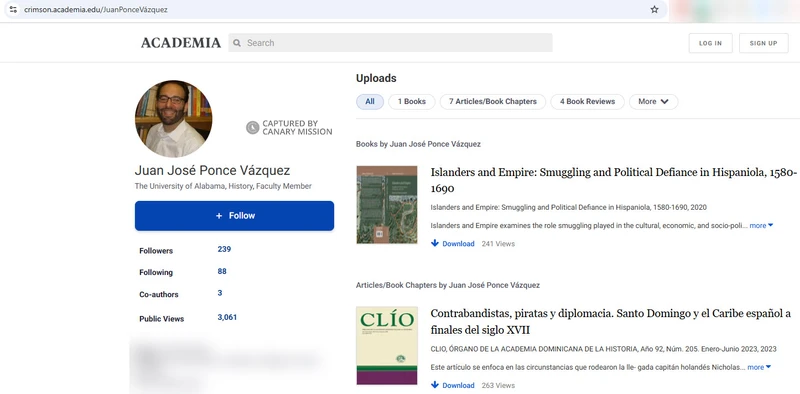This screenshot has width=800, height=394.
Task: Click the Uploads heading
Action: [x=376, y=79]
